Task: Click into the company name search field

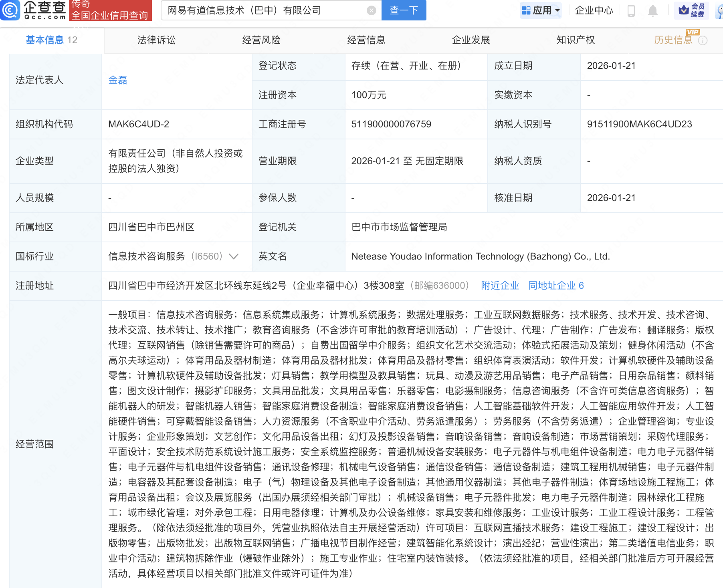Action: 265,10
